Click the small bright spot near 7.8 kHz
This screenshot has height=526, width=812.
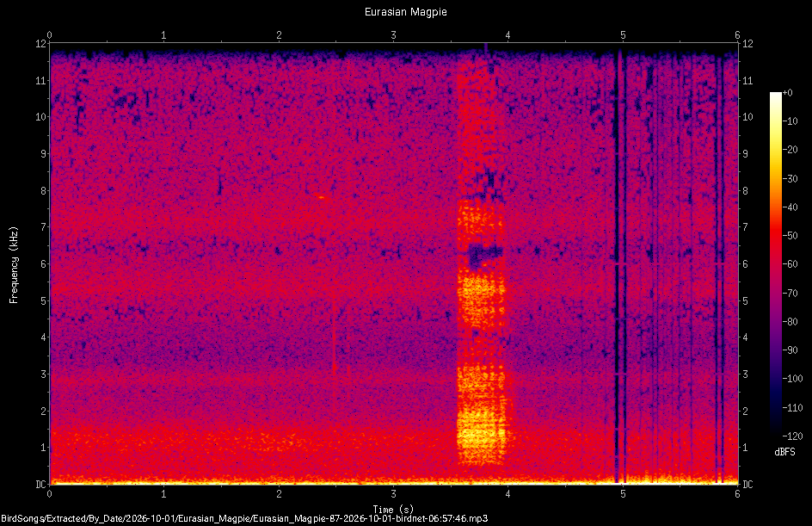click(322, 197)
